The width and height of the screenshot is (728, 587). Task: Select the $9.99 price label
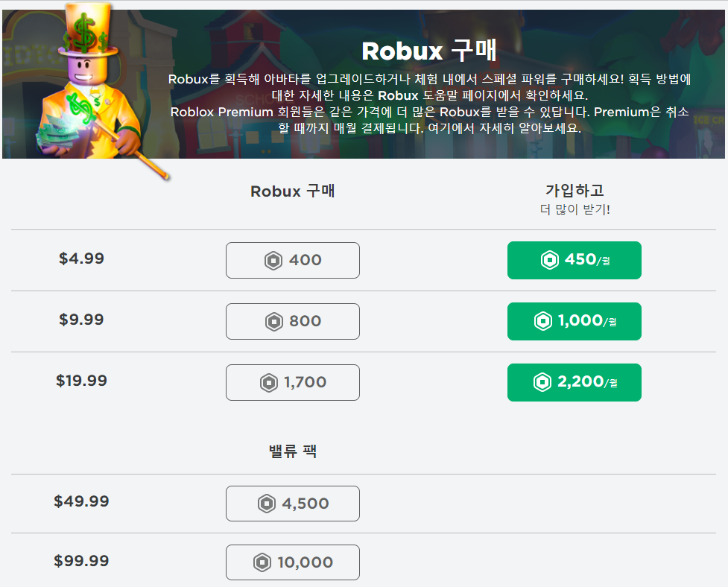pyautogui.click(x=81, y=320)
